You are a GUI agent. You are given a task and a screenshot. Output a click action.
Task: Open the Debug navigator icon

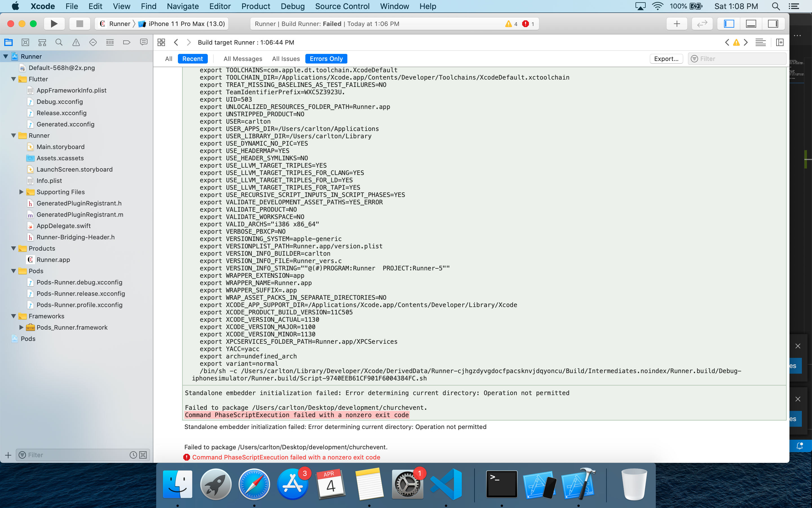coord(110,42)
